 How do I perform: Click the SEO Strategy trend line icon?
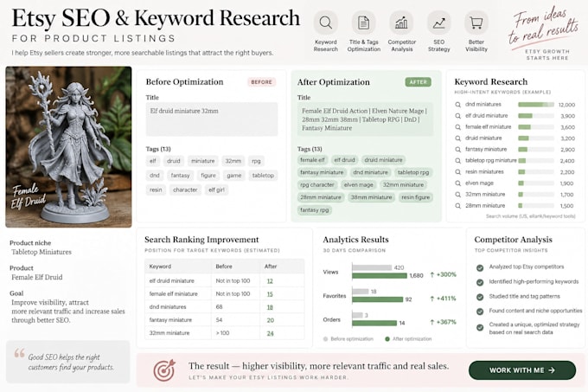[x=438, y=22]
